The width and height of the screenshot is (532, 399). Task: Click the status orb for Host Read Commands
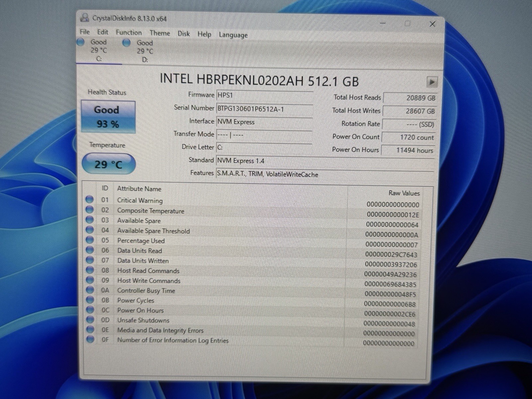pos(90,270)
